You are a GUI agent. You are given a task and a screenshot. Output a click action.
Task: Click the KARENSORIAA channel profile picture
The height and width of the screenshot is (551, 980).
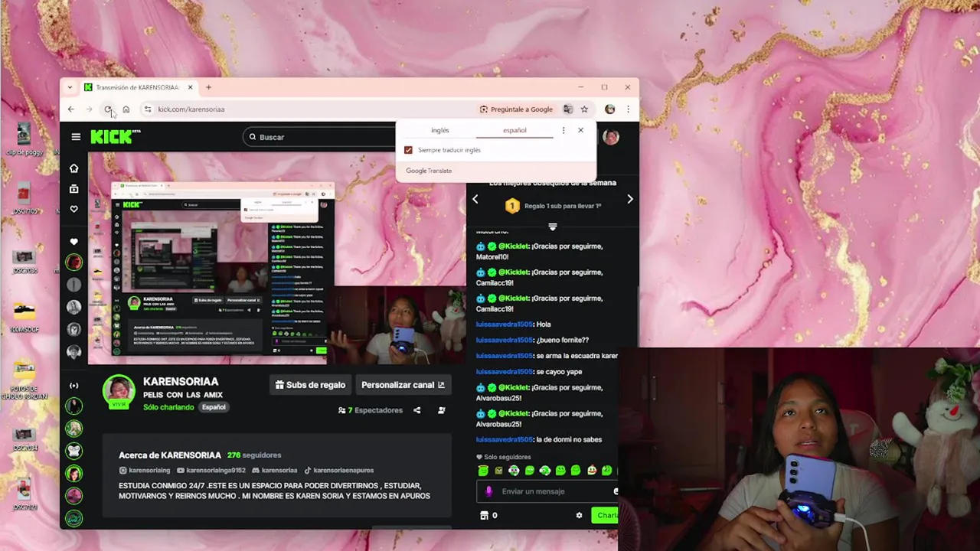tap(119, 391)
